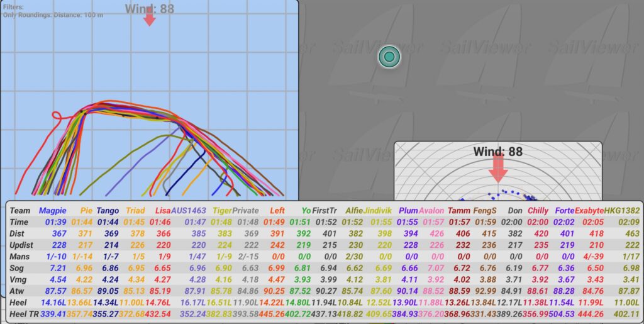Screen dimensions: 644x324
Task: Select the Don team column header
Action: tap(515, 211)
